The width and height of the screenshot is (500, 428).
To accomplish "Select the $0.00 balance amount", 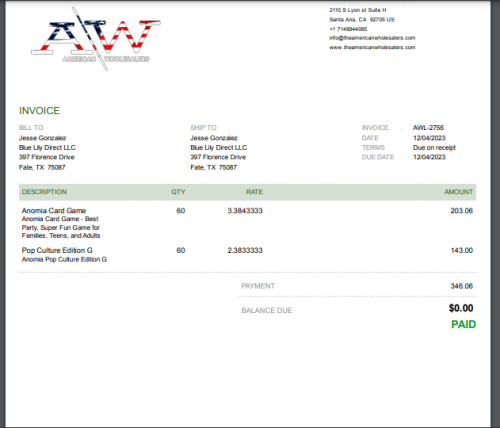I will tap(461, 308).
